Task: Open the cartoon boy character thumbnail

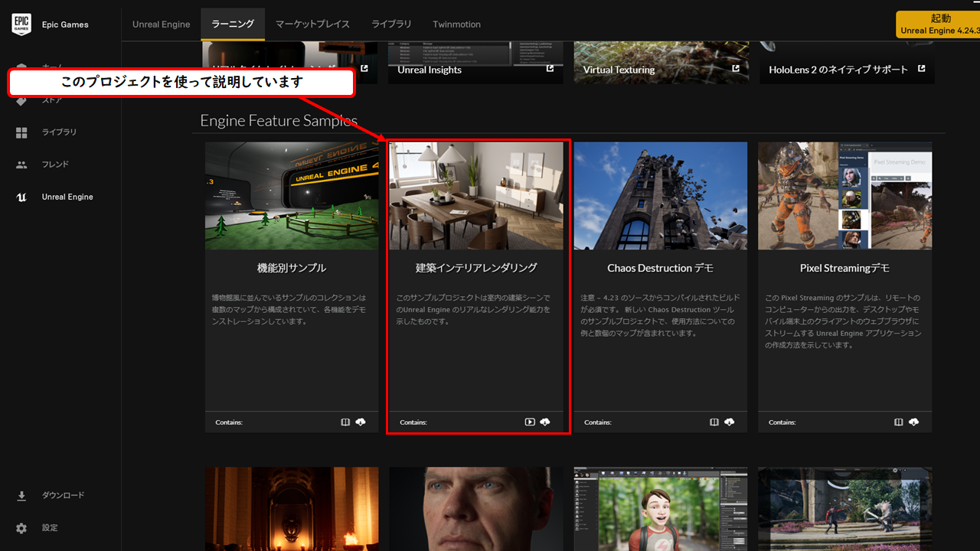Action: [x=661, y=509]
